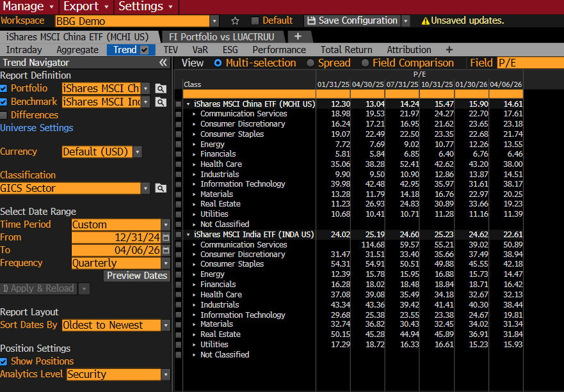
Task: Click the Universe Settings link
Action: (x=36, y=128)
